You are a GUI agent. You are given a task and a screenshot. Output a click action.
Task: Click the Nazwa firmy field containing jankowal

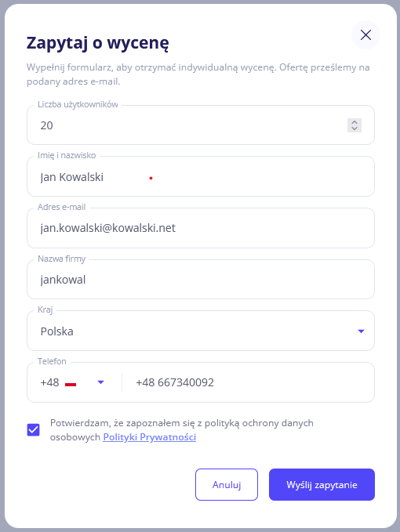(201, 280)
